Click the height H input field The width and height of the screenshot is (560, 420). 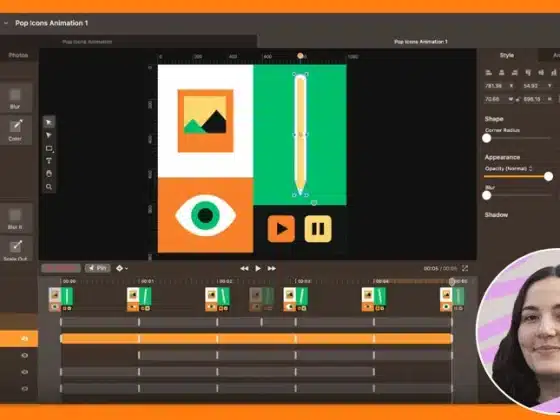coord(539,99)
